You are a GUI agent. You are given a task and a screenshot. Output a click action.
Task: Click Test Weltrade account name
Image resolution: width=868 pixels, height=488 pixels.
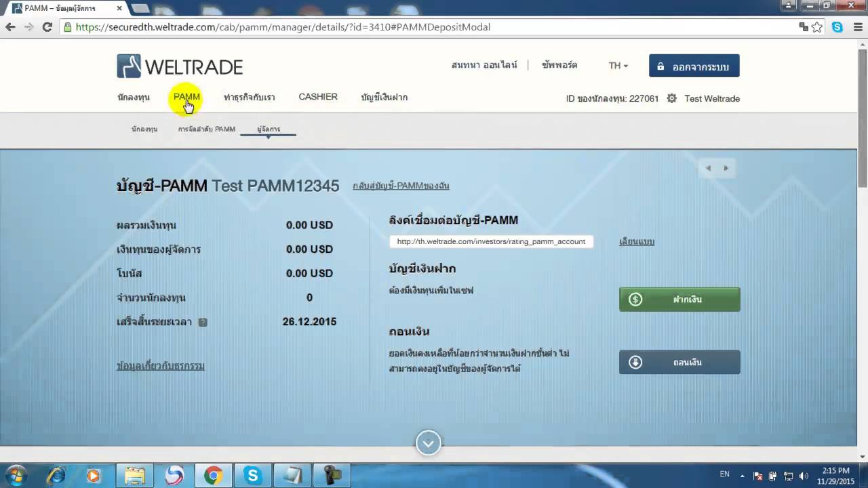click(x=712, y=98)
